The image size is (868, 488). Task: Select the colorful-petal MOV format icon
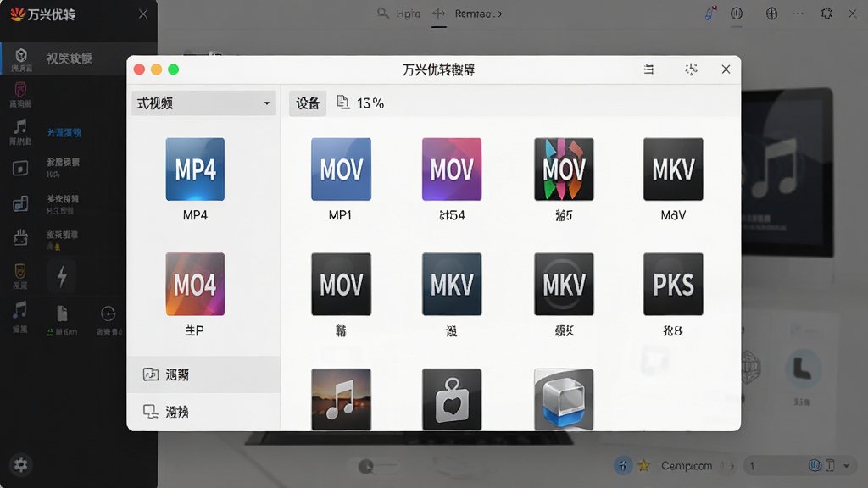pyautogui.click(x=564, y=169)
